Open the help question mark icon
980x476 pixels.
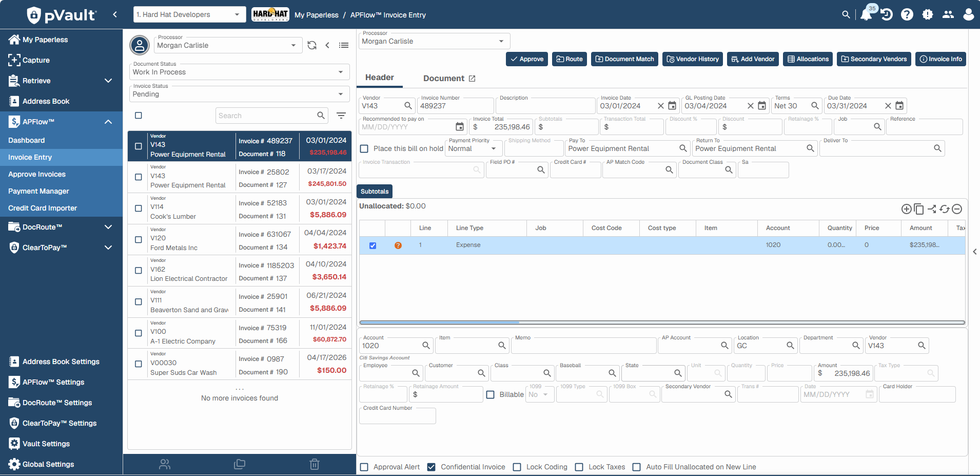pos(907,14)
